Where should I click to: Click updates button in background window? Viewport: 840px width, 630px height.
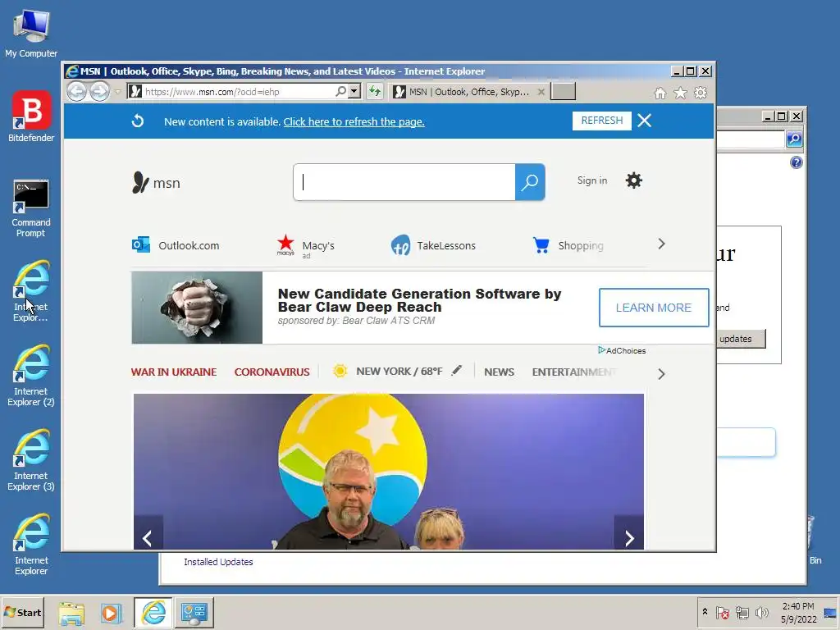(742, 339)
